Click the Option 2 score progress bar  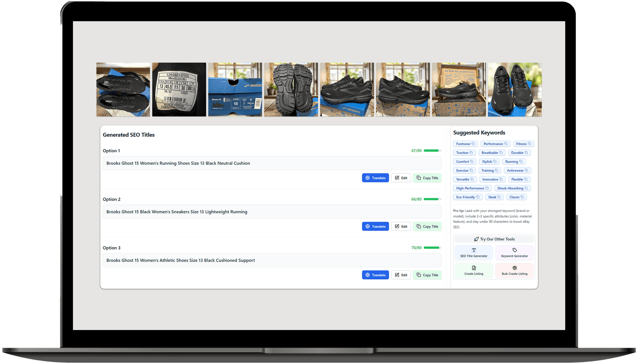click(x=432, y=199)
